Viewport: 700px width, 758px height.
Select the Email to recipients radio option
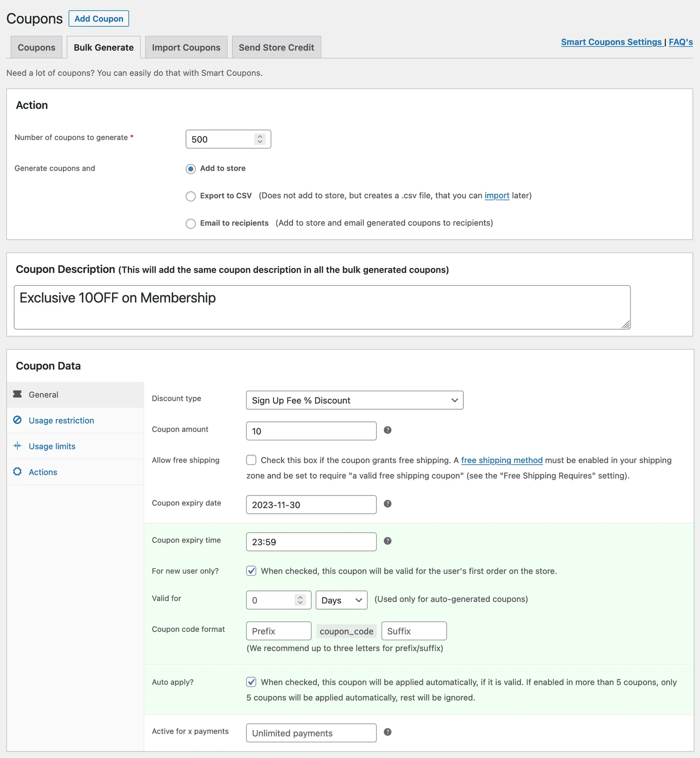(x=191, y=224)
